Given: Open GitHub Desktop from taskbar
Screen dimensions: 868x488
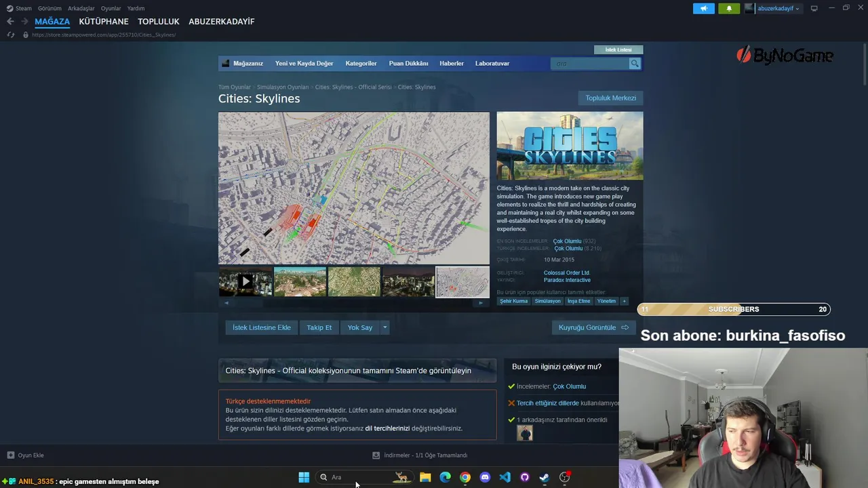Looking at the screenshot, I should (524, 477).
